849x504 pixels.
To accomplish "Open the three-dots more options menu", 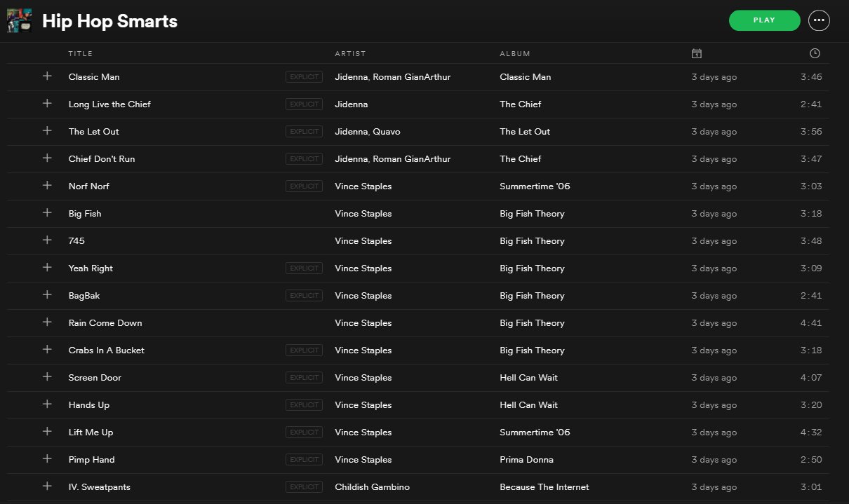I will click(x=819, y=20).
